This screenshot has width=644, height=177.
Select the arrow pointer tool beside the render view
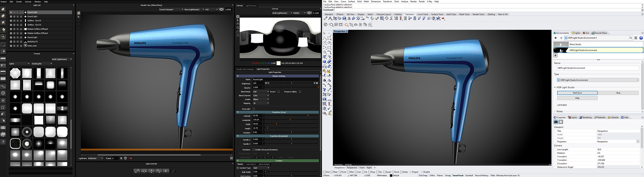click(79, 17)
